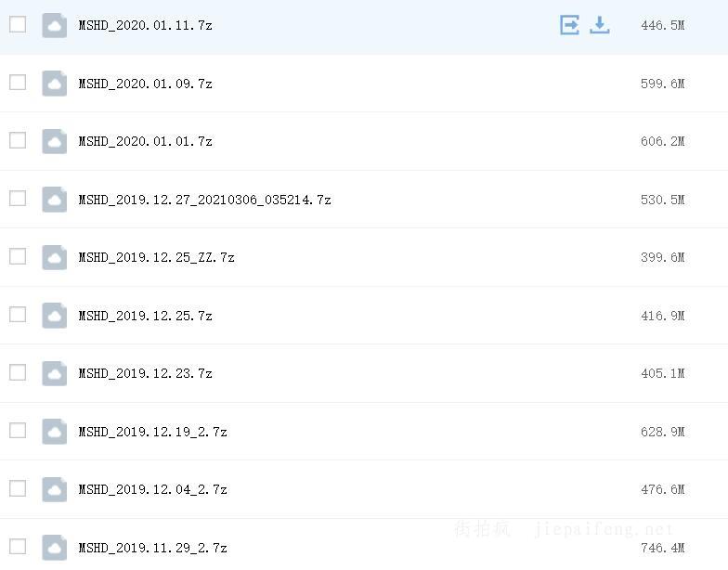This screenshot has height=570, width=728.
Task: Enable the checkbox for MSHD_2019.12.25.7z
Action: tap(18, 315)
